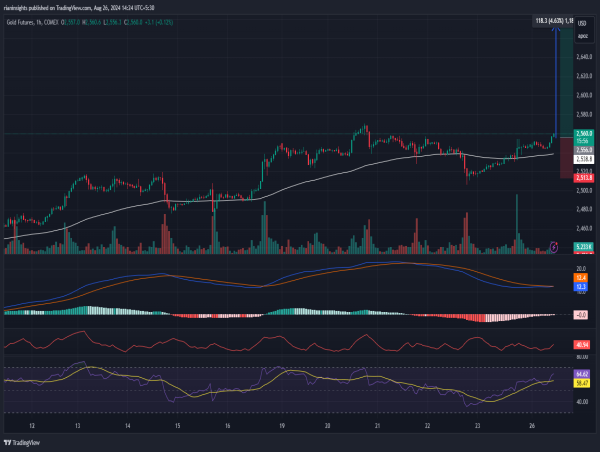The image size is (600, 452).
Task: Click date label 22 on time axis
Action: pos(427,426)
